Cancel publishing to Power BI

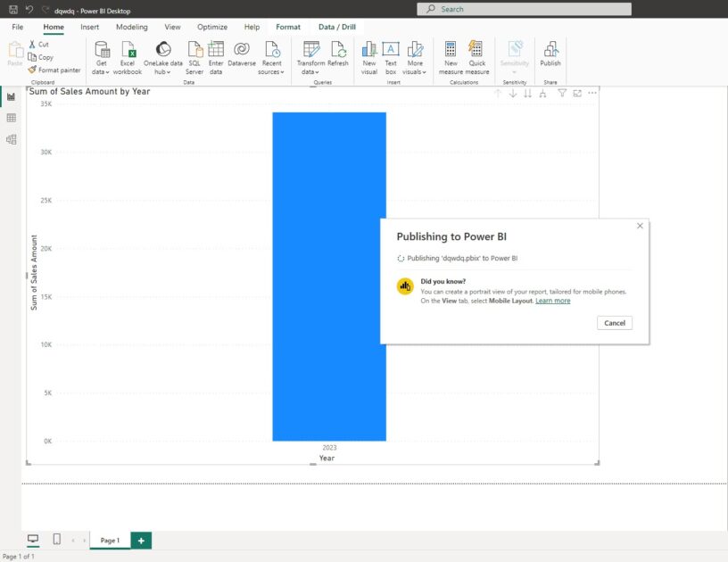pos(615,322)
